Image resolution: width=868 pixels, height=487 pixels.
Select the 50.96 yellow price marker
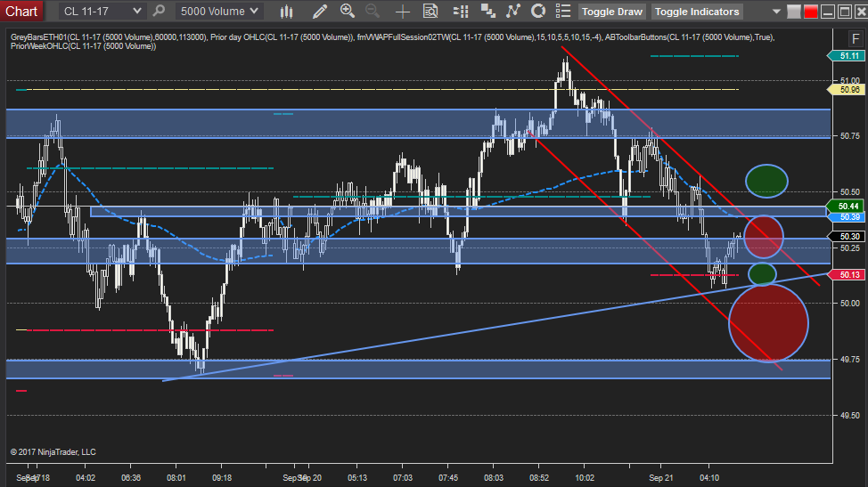point(846,90)
